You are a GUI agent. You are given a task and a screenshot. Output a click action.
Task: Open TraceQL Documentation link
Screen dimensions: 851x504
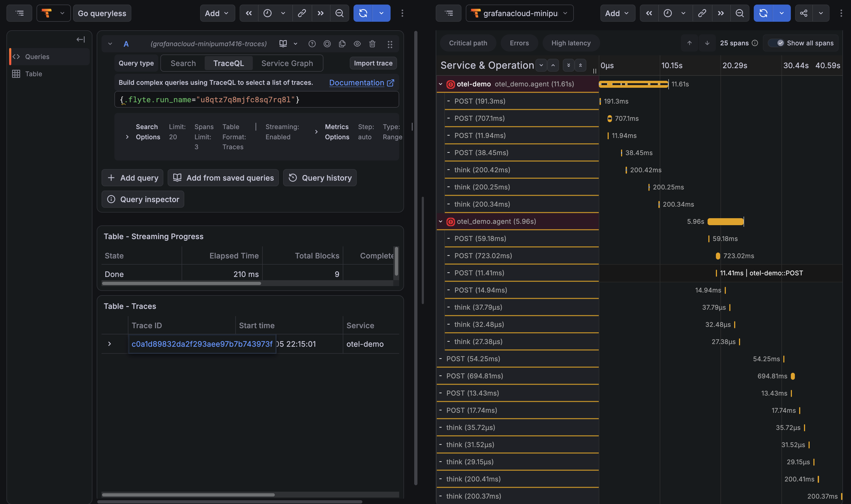[362, 83]
